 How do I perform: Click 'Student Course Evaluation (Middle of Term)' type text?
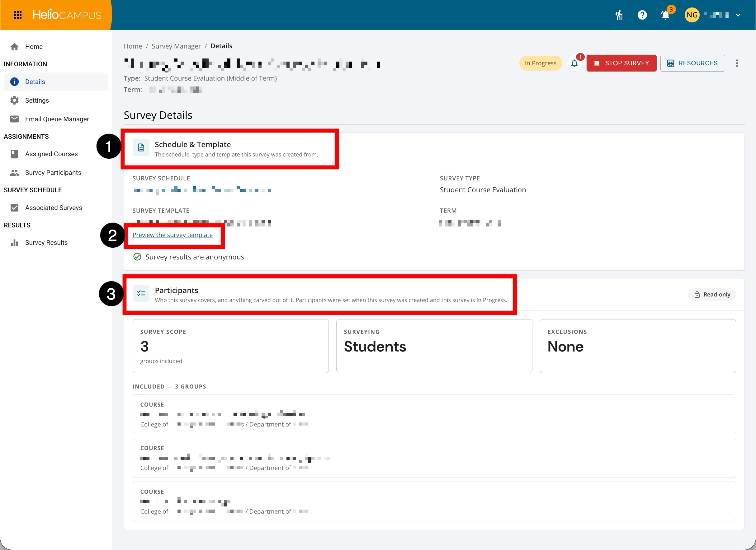click(x=210, y=78)
